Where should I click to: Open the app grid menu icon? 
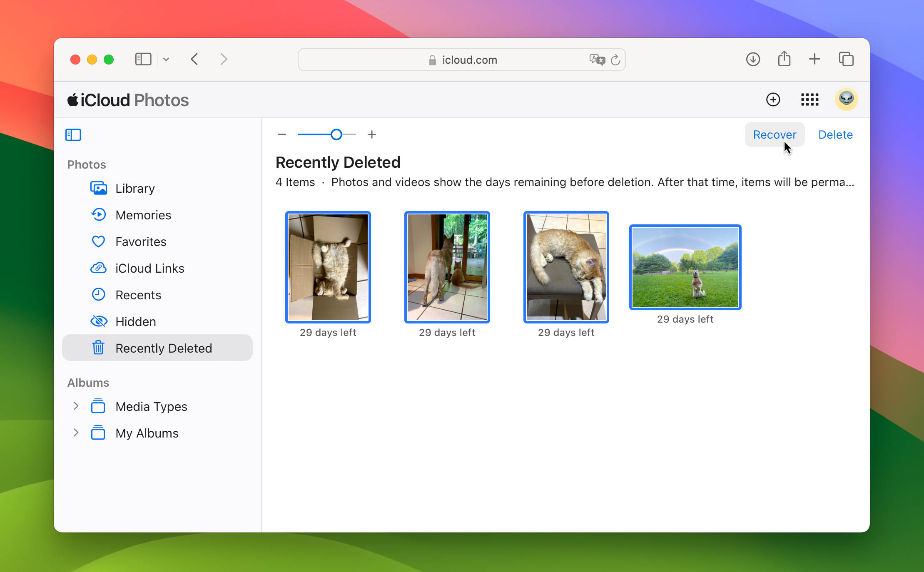810,99
